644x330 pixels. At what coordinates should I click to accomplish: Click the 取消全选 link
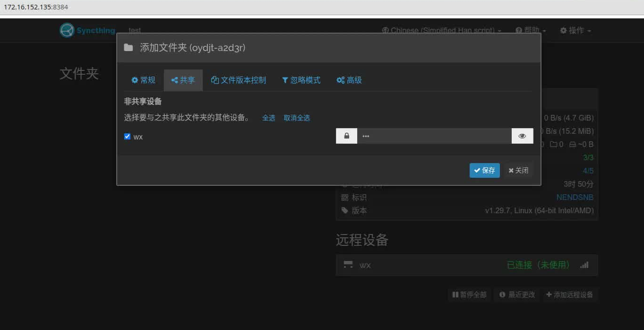pos(297,118)
